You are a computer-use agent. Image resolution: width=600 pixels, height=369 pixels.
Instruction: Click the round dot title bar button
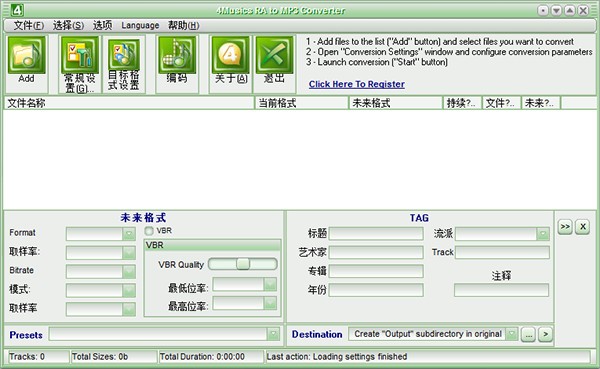pyautogui.click(x=543, y=10)
